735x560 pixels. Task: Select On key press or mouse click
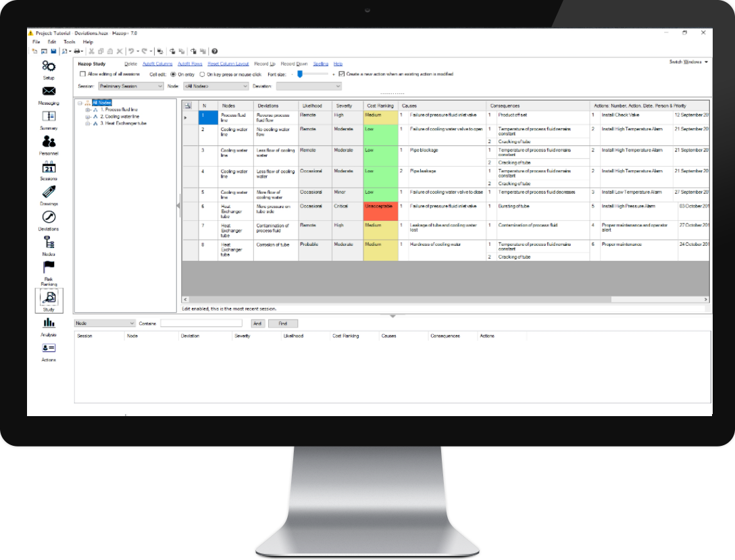203,74
